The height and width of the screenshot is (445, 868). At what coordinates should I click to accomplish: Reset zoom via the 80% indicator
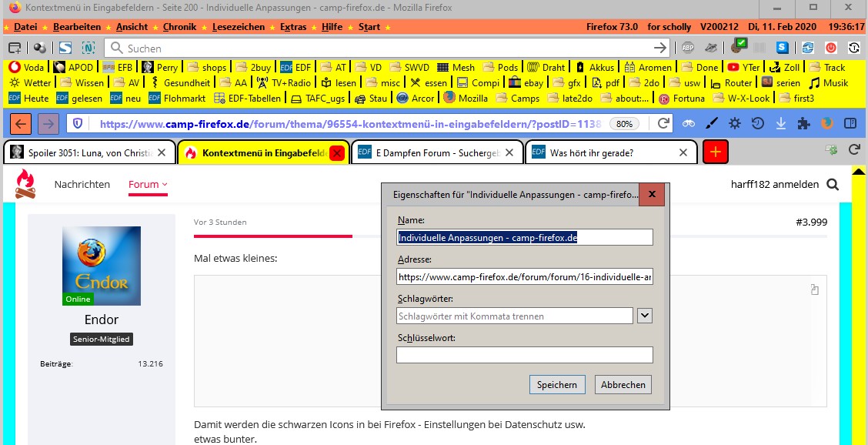[x=625, y=123]
